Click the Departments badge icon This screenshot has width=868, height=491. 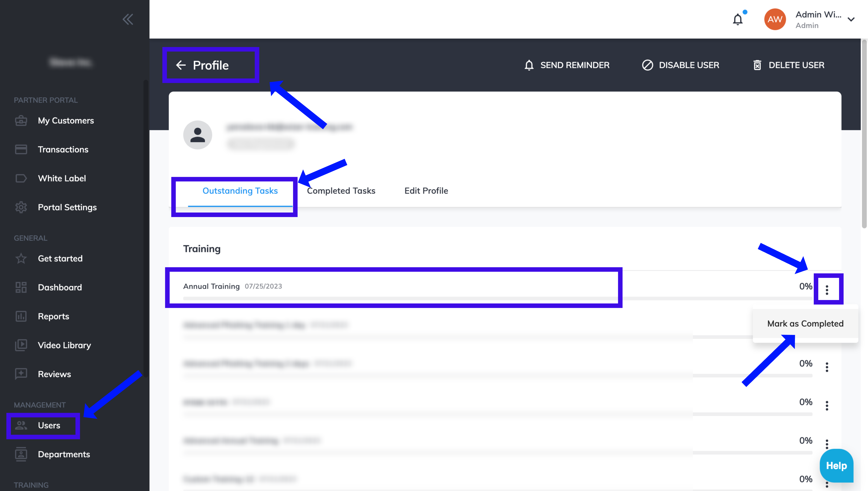tap(21, 454)
